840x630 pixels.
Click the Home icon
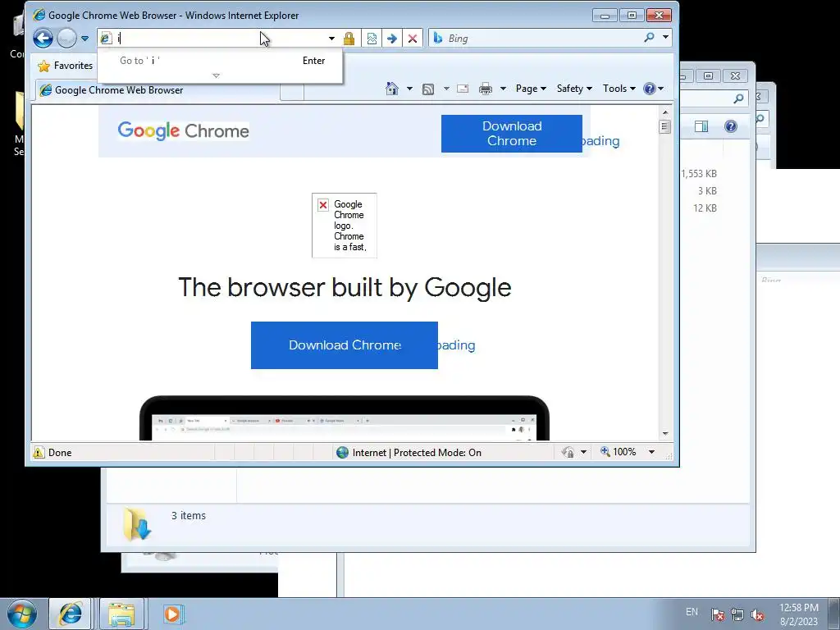tap(392, 89)
